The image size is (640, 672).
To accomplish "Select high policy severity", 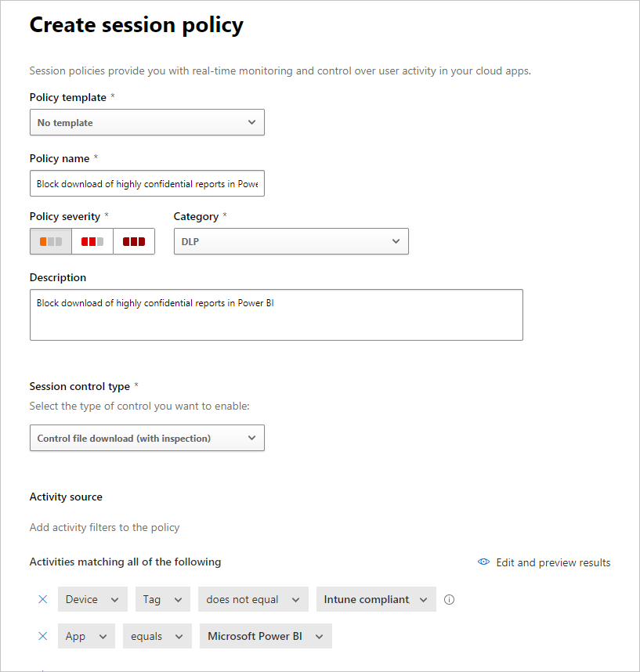I will pos(134,241).
